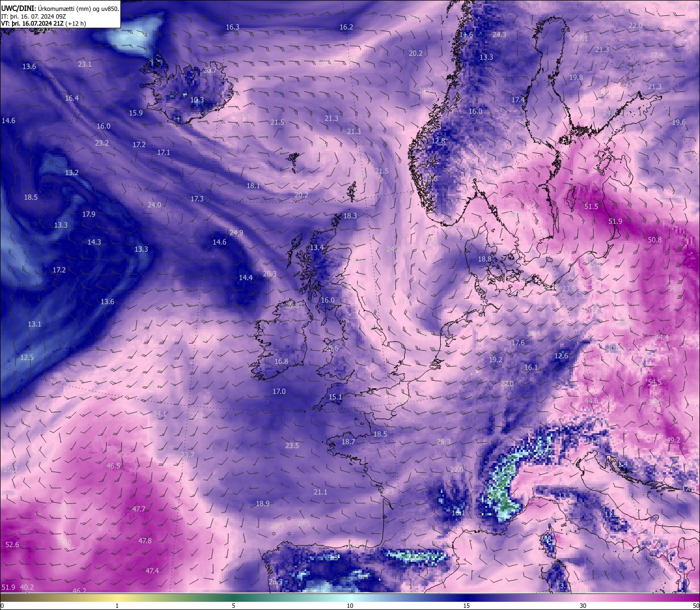Select the 47.4 value label
The height and width of the screenshot is (610, 700).
[x=152, y=571]
